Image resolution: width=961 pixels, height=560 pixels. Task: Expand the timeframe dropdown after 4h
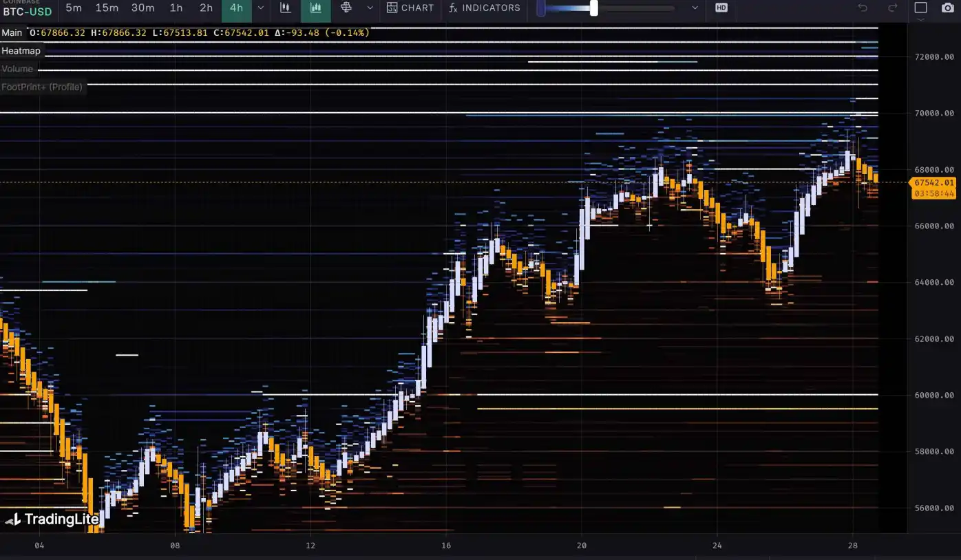260,8
